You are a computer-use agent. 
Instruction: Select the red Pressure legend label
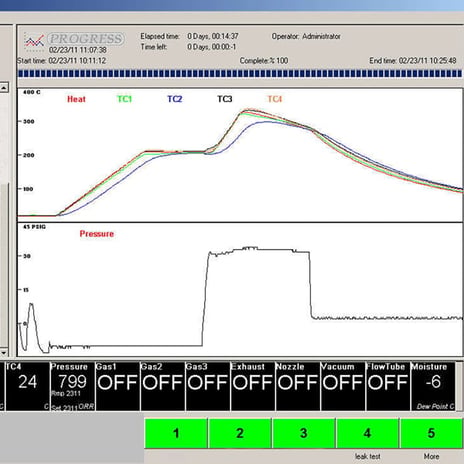coord(97,234)
